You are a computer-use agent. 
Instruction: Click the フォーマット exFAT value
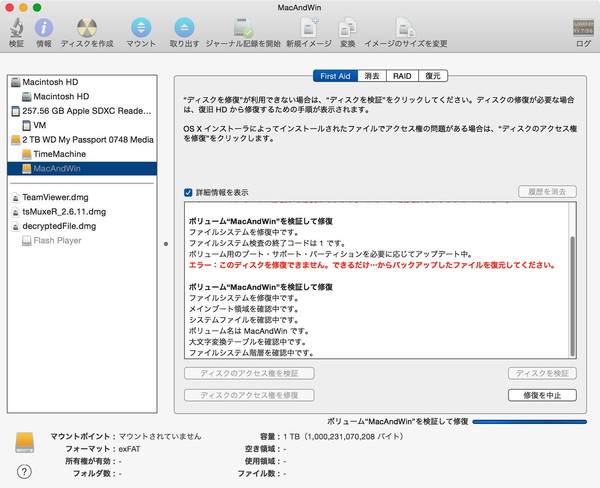[x=129, y=449]
